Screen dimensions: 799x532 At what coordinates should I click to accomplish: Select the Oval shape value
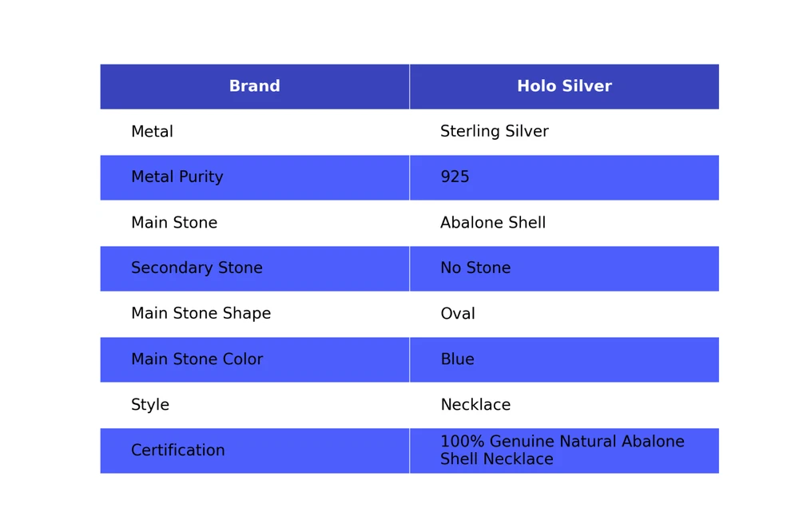pos(457,314)
